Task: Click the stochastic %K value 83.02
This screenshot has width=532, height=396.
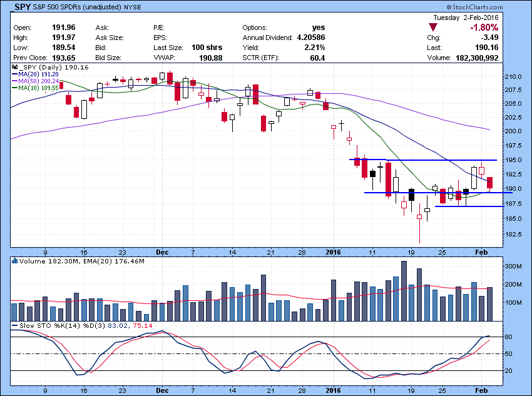Action: 118,325
